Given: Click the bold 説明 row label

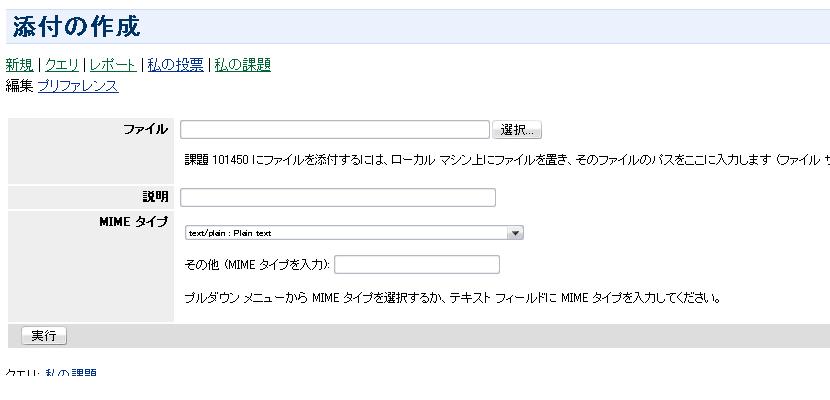Looking at the screenshot, I should point(156,197).
